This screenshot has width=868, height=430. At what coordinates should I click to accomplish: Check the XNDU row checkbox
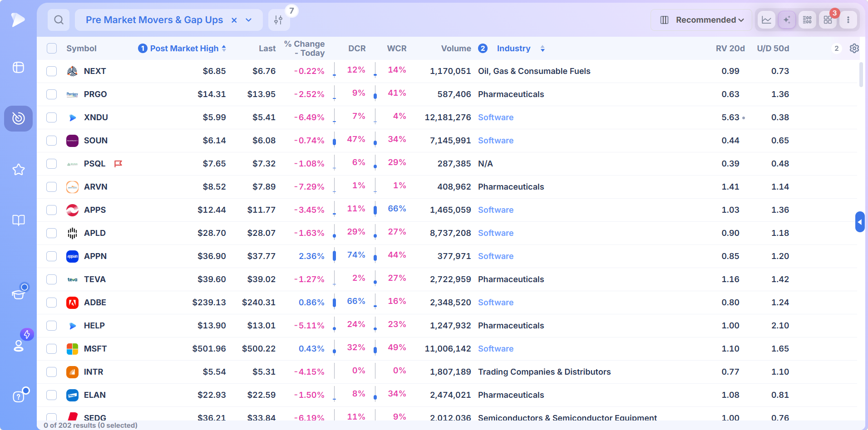[52, 117]
